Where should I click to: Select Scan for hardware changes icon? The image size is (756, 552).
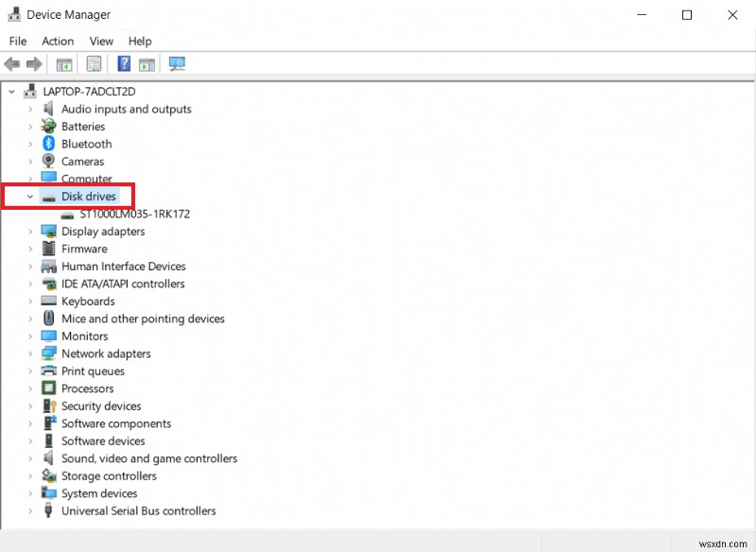click(x=177, y=63)
